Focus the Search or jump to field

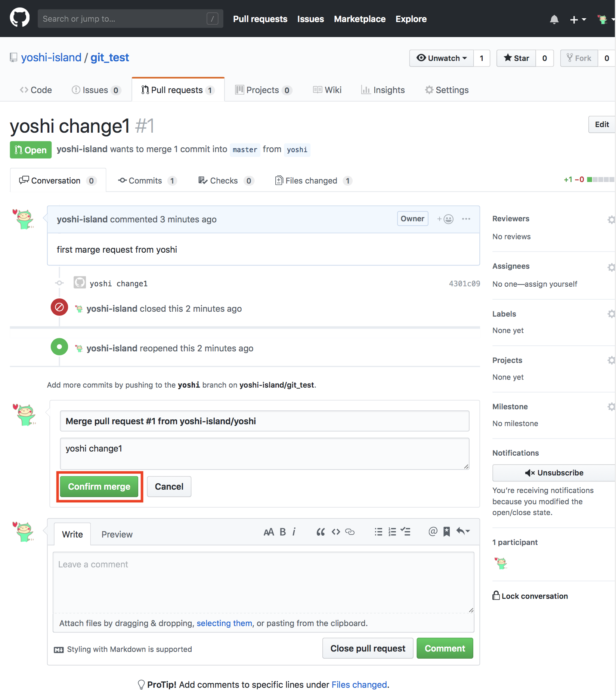coord(130,19)
